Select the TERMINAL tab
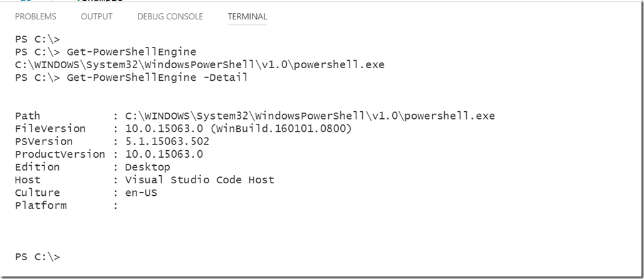 coord(247,16)
